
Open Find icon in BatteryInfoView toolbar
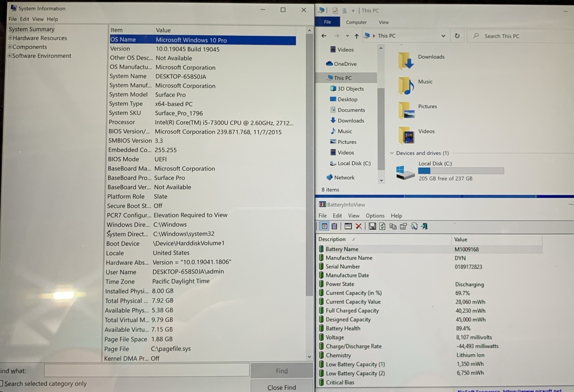[x=414, y=226]
